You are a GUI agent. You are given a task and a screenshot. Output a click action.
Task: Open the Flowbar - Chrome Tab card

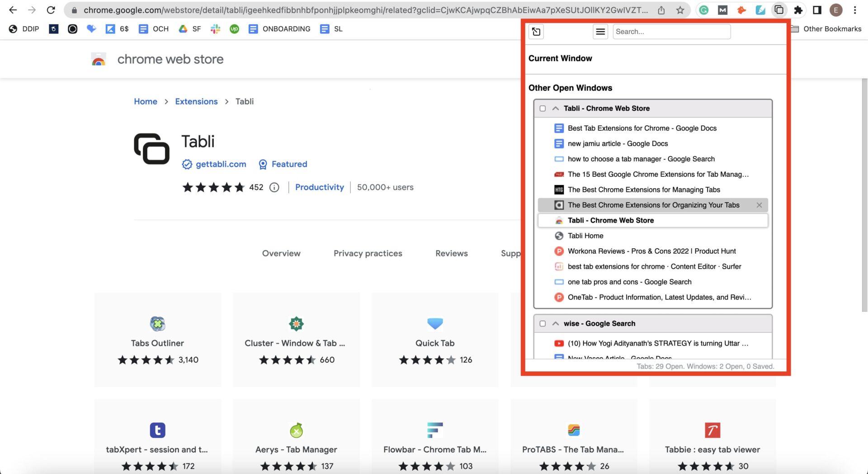435,436
